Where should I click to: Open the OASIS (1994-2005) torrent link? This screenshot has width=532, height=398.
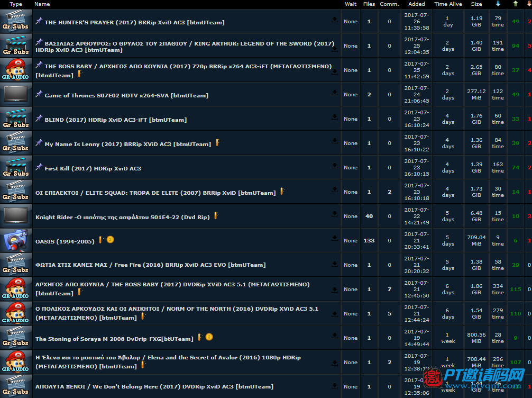point(65,242)
